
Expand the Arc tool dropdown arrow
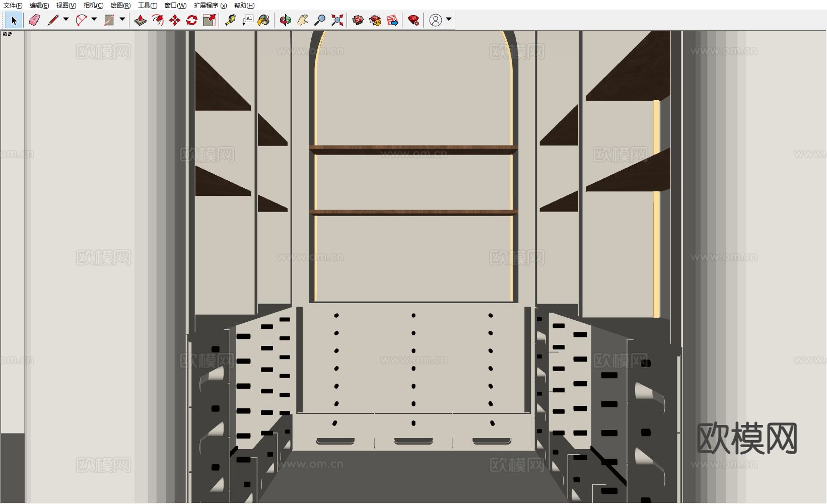94,20
